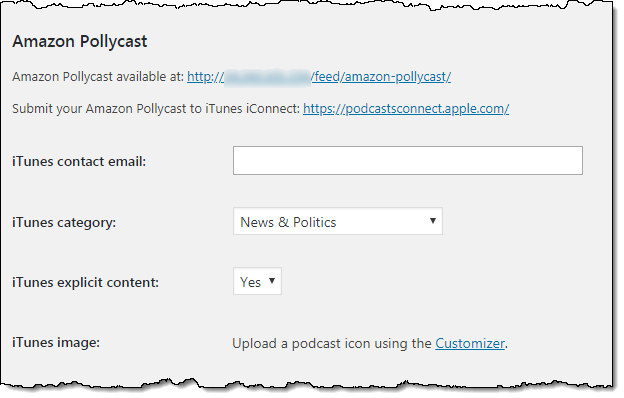Follow the Customizer link

click(x=470, y=343)
